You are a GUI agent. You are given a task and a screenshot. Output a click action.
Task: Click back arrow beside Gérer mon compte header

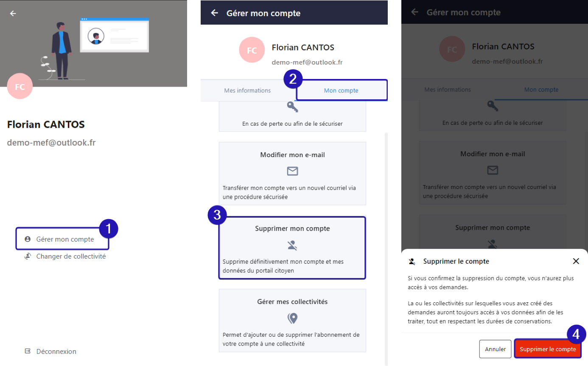pos(215,13)
